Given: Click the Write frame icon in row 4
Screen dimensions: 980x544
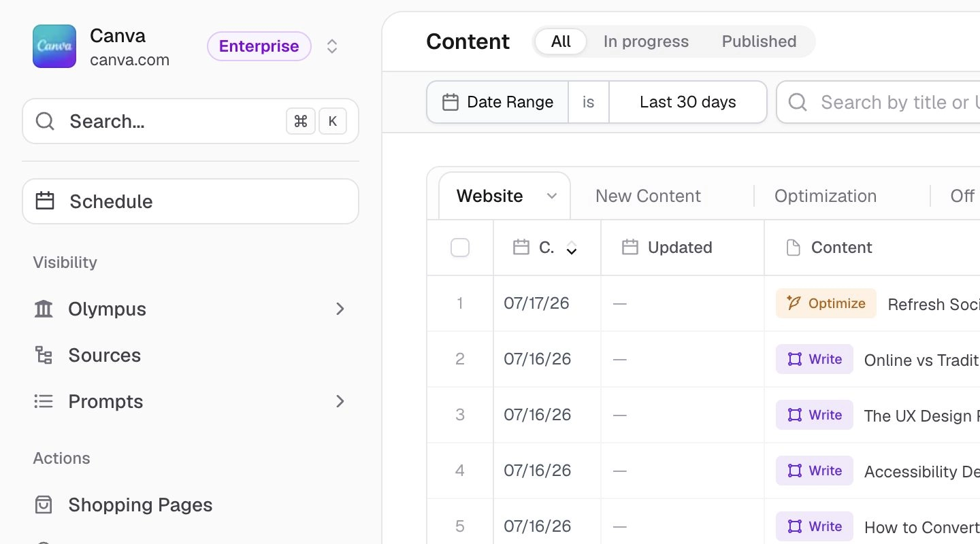Looking at the screenshot, I should [x=794, y=471].
